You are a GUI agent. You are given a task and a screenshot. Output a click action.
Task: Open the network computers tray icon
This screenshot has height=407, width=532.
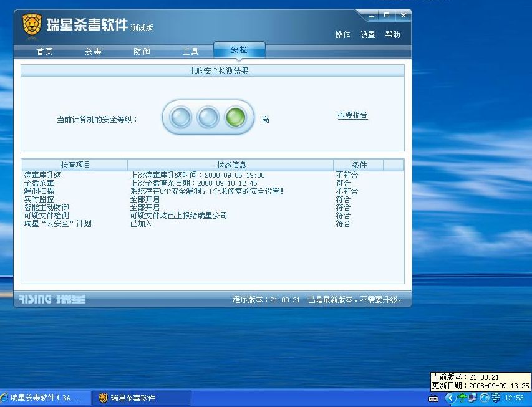click(x=473, y=397)
